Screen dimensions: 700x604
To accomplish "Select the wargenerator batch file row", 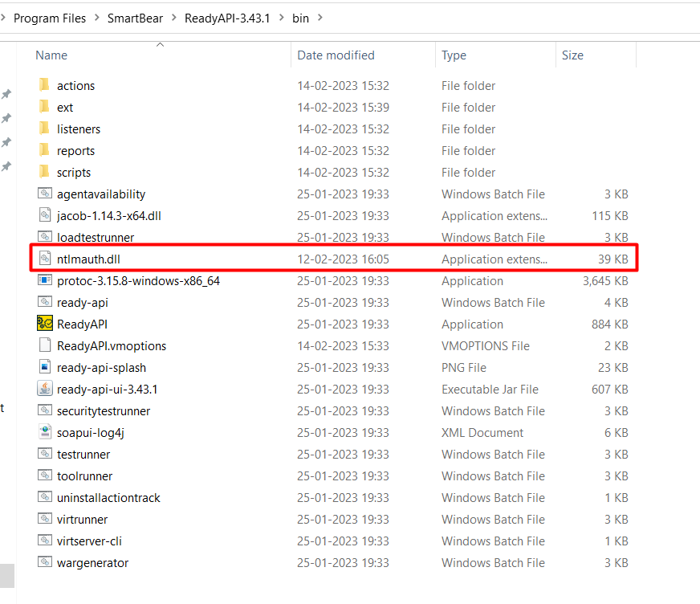I will 92,563.
